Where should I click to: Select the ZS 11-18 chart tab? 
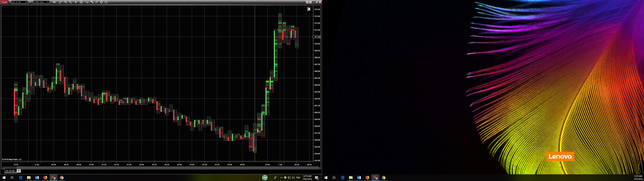10,171
